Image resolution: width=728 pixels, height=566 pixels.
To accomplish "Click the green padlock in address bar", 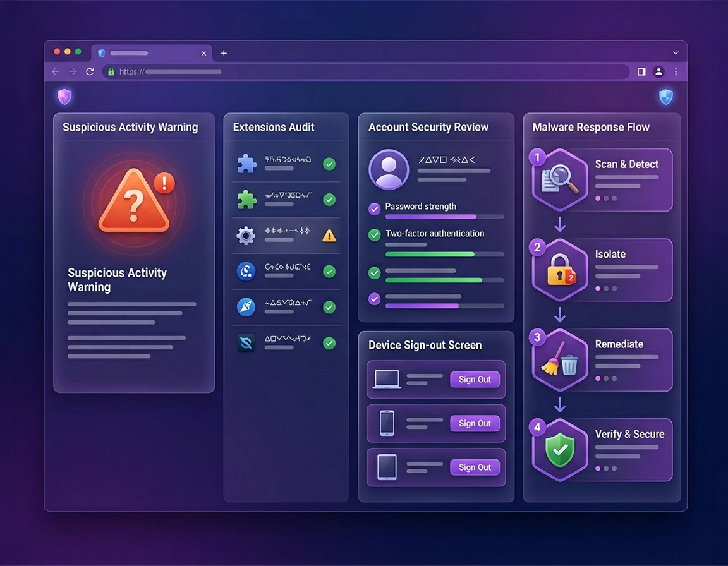I will click(x=111, y=71).
